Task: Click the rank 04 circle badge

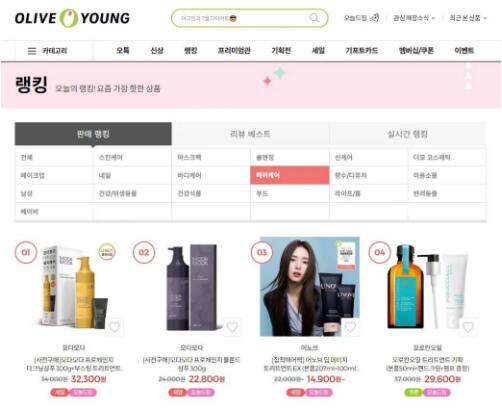Action: tap(380, 252)
